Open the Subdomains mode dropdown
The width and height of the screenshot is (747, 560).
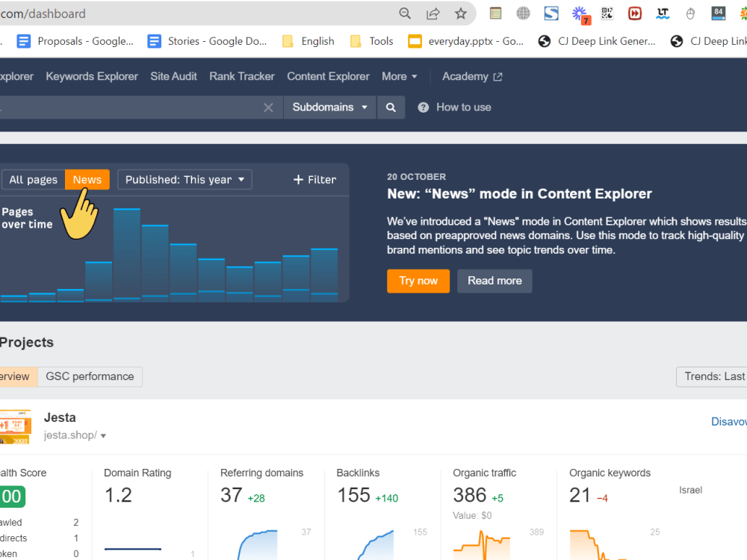point(329,107)
